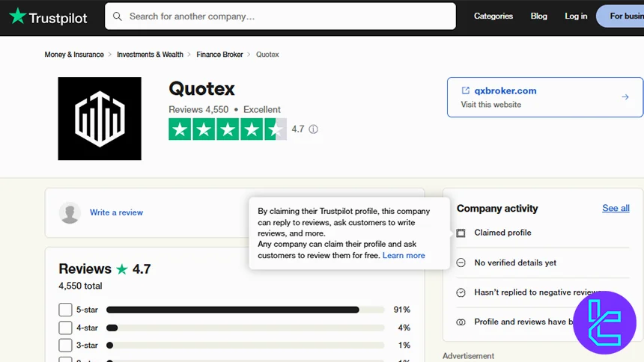644x362 pixels.
Task: Click the rating info icon beside 4.7
Action: coord(313,129)
